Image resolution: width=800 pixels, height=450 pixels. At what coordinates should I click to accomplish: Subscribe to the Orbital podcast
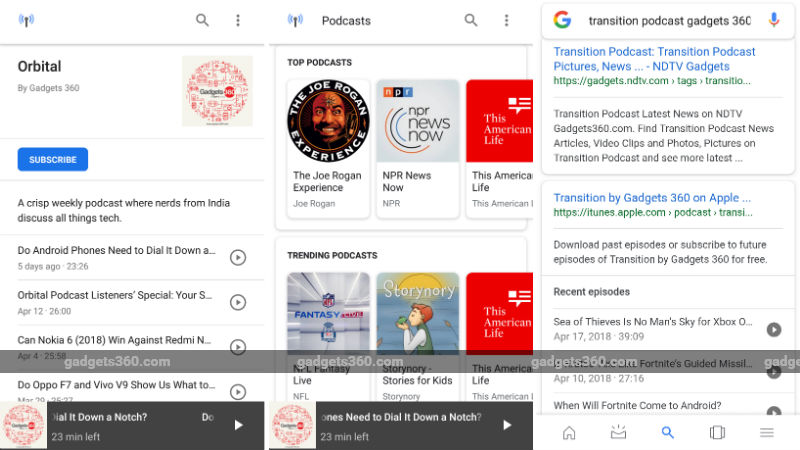tap(53, 160)
